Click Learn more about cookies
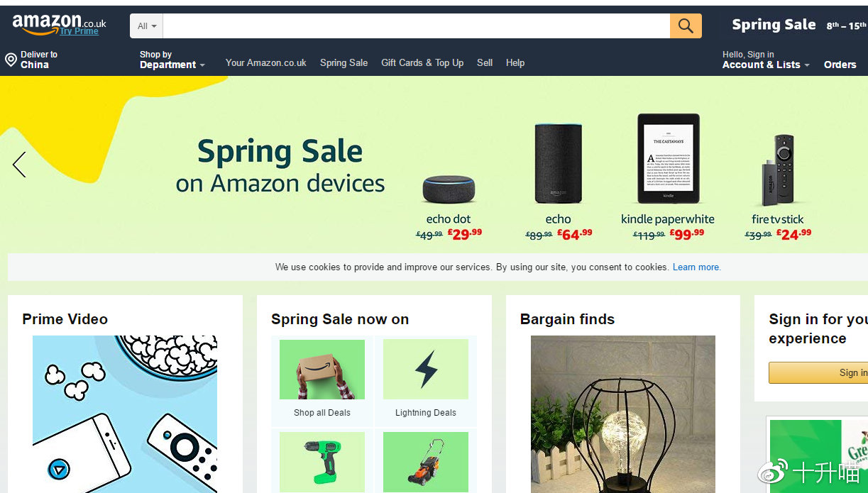Screen dimensions: 868x493 click(696, 267)
